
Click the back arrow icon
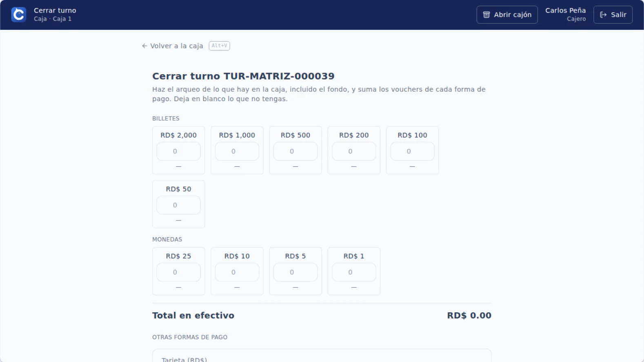144,46
